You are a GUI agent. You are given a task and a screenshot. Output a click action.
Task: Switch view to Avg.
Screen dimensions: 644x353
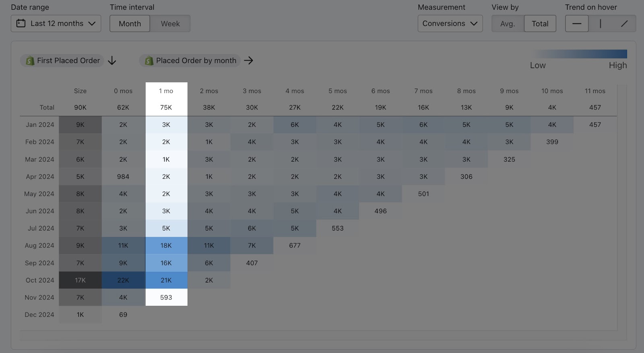(508, 24)
